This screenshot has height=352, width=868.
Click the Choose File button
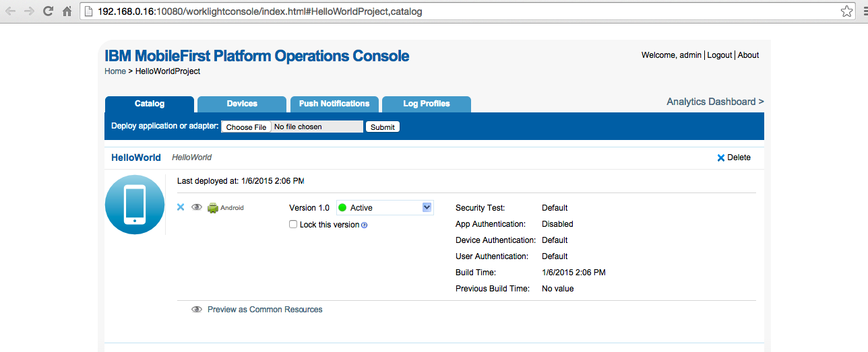click(x=246, y=127)
